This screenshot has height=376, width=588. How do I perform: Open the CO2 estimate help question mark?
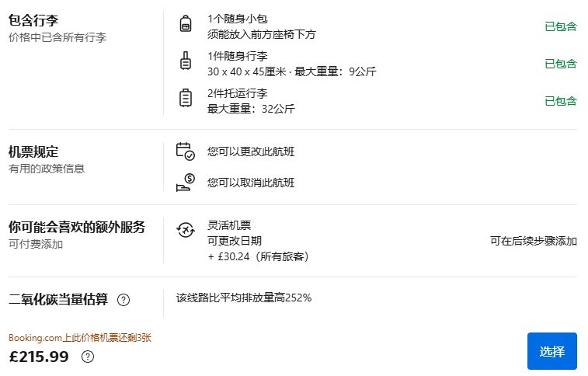124,300
